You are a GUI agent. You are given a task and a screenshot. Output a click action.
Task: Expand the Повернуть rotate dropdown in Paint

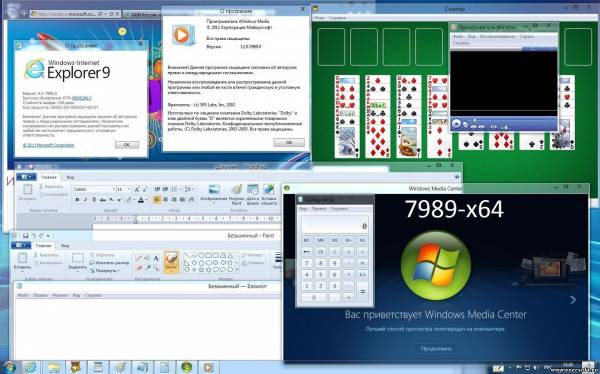click(105, 270)
